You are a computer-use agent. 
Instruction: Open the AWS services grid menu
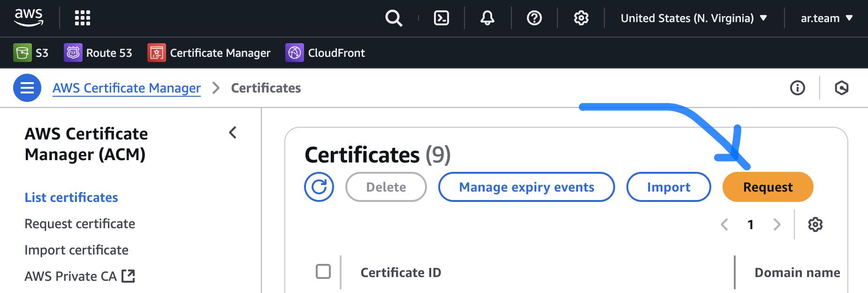[x=83, y=18]
